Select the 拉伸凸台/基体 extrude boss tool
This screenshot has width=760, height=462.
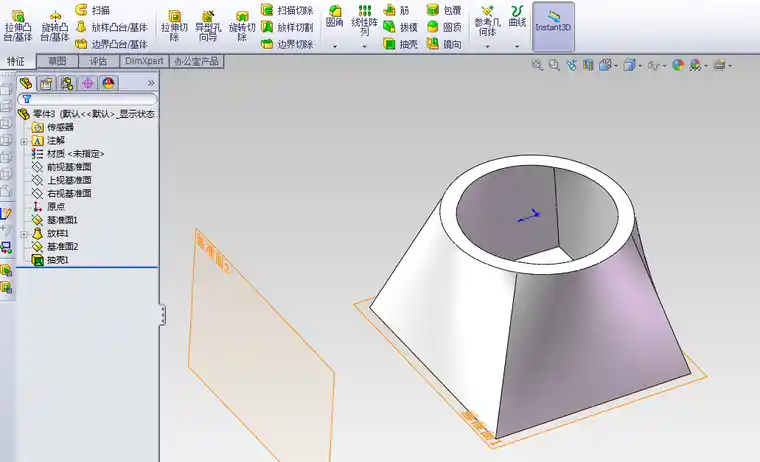pyautogui.click(x=18, y=26)
